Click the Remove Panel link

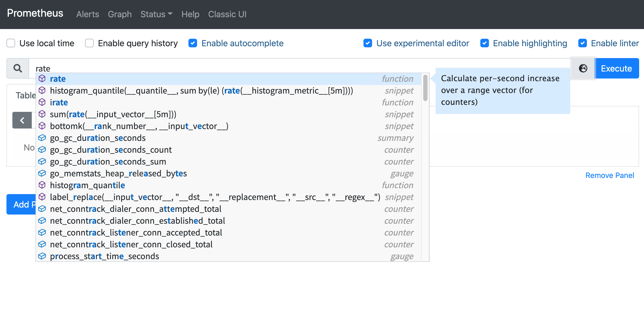click(612, 176)
